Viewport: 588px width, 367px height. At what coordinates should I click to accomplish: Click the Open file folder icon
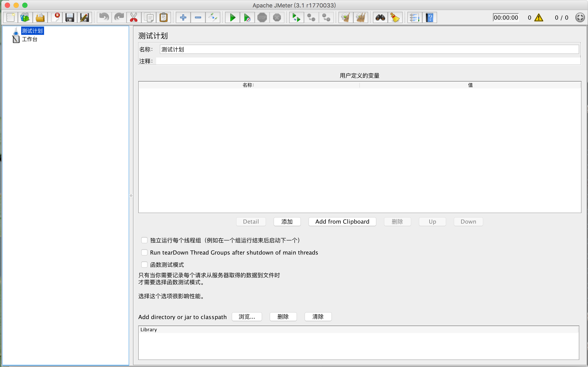pos(40,18)
